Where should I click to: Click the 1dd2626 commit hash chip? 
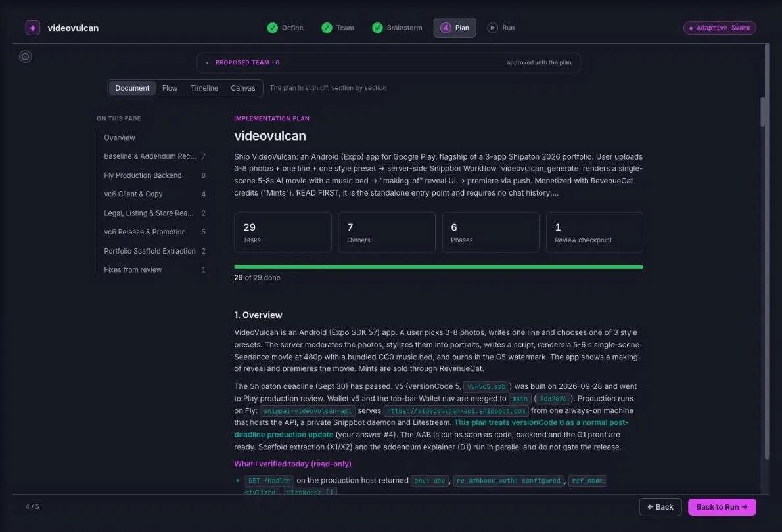(x=553, y=399)
